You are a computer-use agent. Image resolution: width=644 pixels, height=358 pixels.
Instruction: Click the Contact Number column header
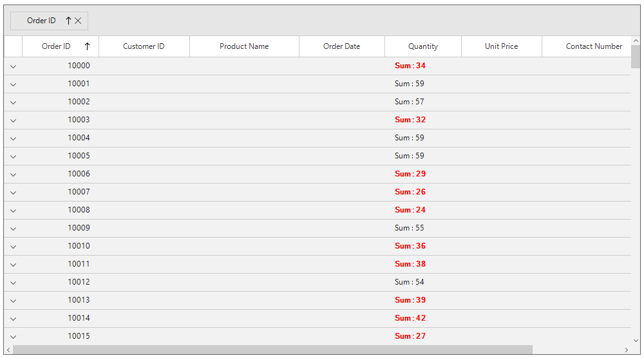coord(594,46)
